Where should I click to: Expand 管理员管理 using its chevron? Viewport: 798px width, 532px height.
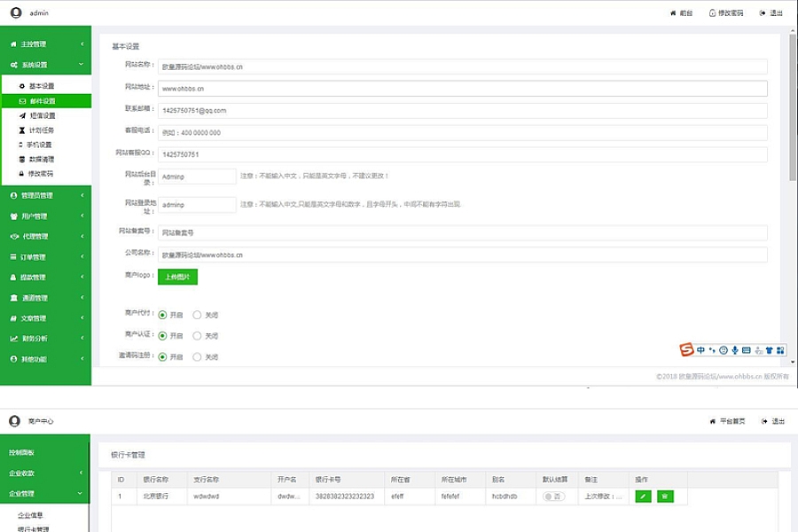tap(82, 195)
